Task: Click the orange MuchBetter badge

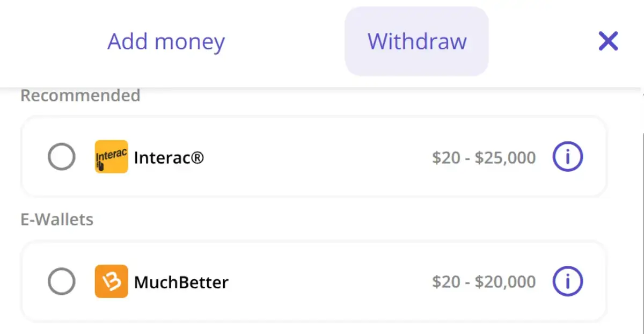Action: [x=111, y=281]
